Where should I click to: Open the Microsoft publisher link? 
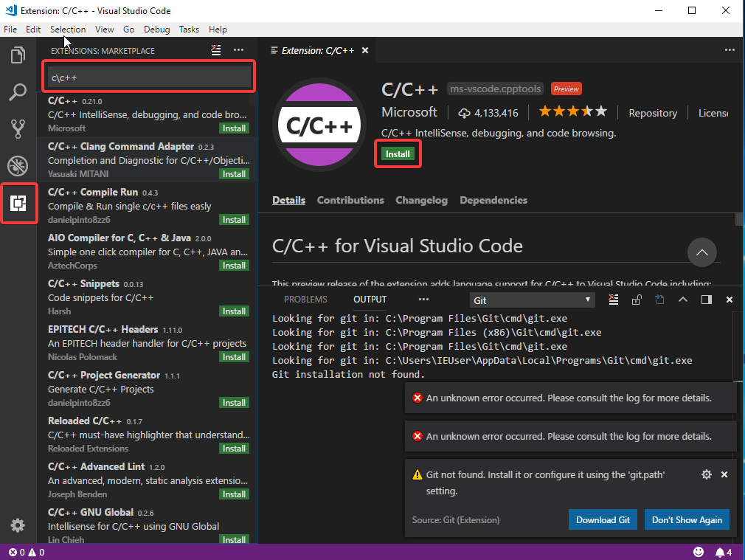pyautogui.click(x=409, y=112)
